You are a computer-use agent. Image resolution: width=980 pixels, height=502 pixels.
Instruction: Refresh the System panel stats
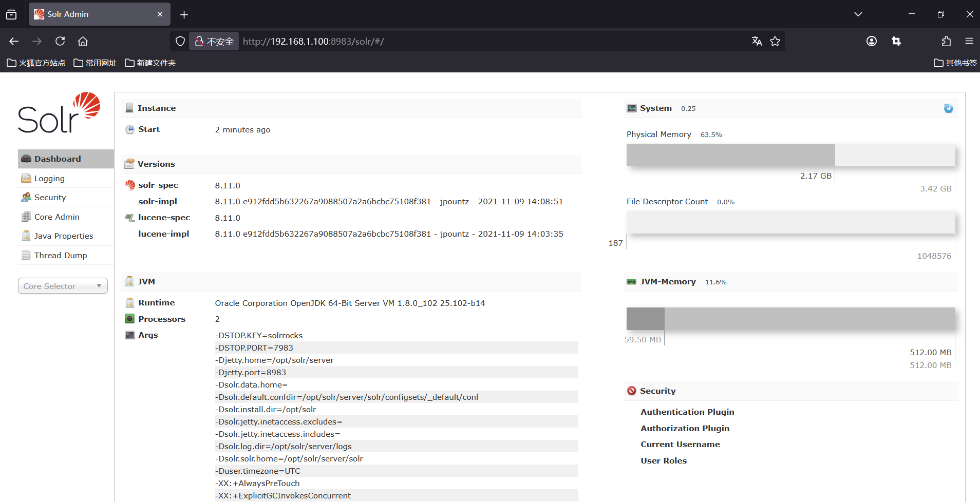(949, 108)
